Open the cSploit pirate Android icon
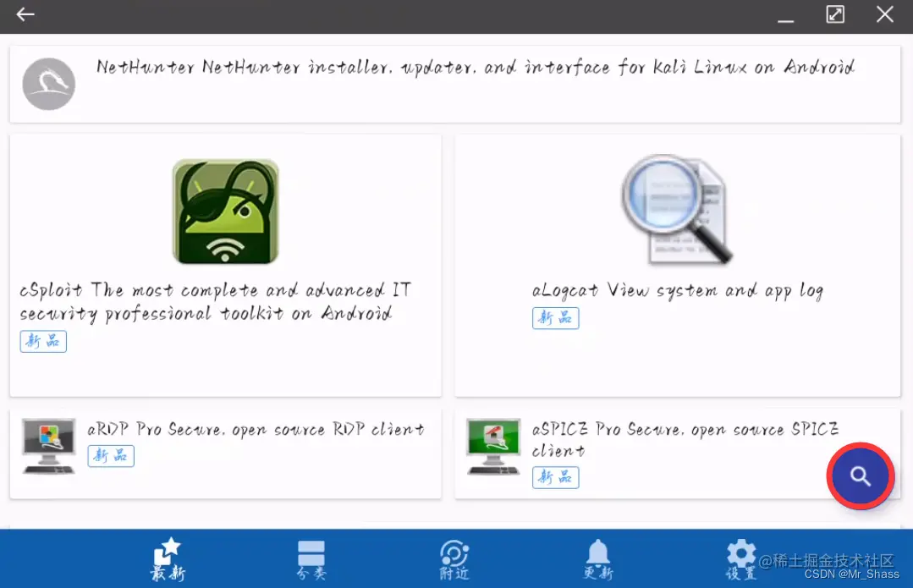This screenshot has width=913, height=588. [225, 212]
